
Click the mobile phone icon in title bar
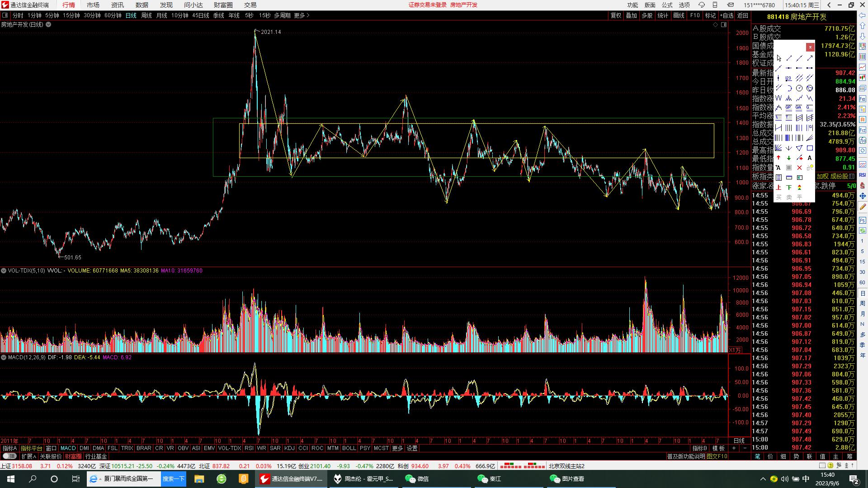pos(715,5)
